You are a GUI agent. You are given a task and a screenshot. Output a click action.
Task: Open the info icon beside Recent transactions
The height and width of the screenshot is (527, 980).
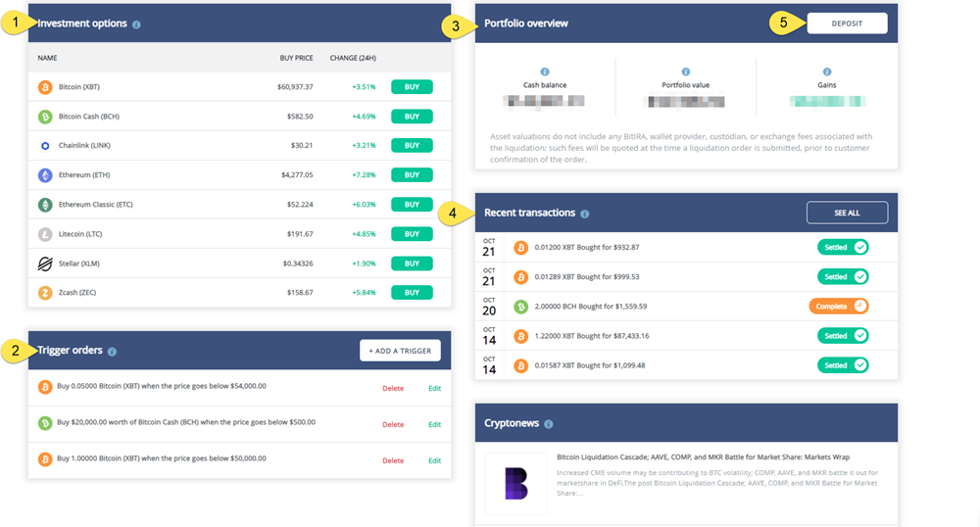584,214
